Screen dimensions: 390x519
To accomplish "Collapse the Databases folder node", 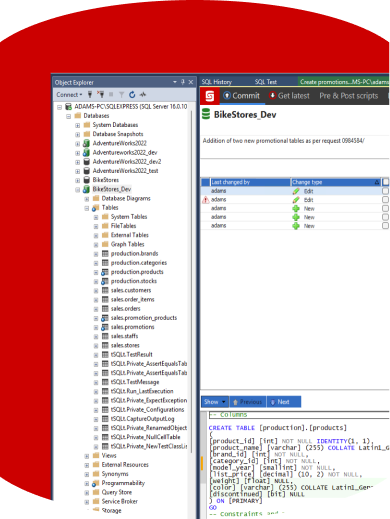I will point(68,116).
